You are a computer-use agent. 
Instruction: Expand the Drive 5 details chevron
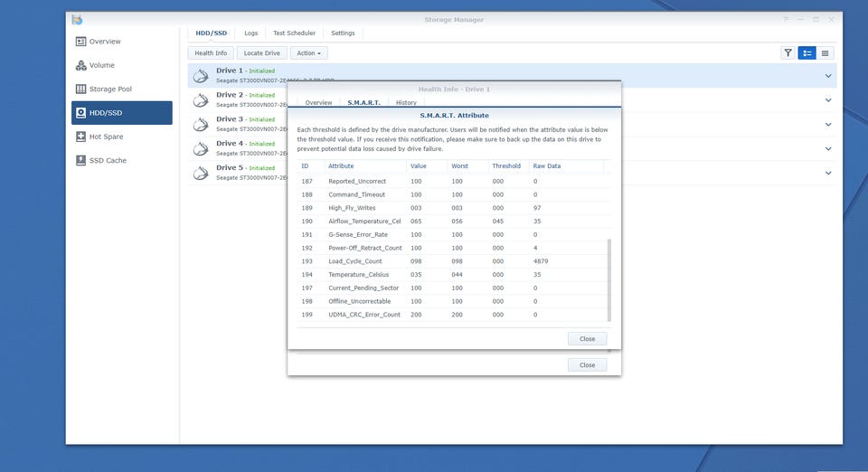click(827, 173)
